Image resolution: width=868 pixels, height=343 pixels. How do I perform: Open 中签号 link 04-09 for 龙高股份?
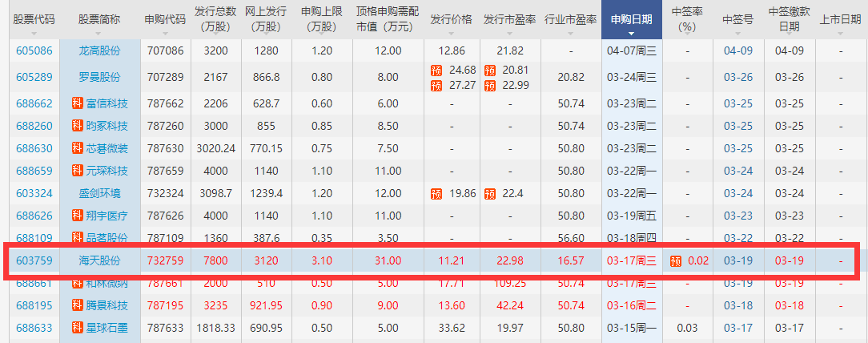(738, 50)
